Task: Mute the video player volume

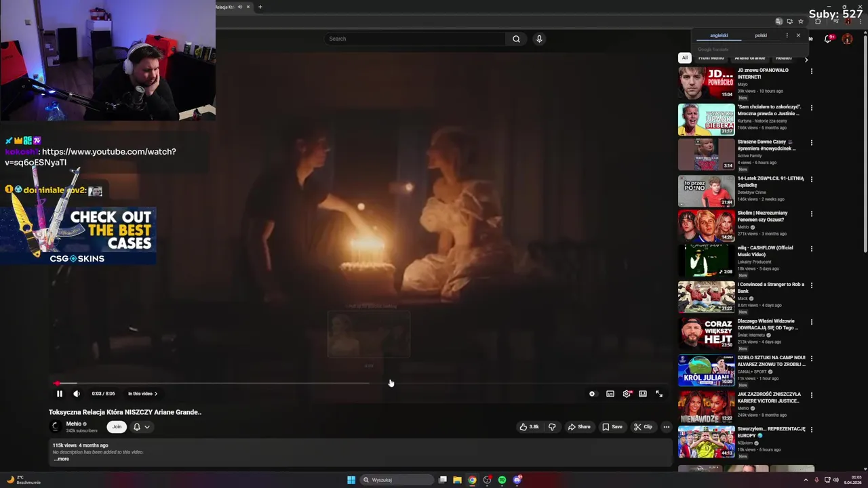Action: (x=77, y=394)
